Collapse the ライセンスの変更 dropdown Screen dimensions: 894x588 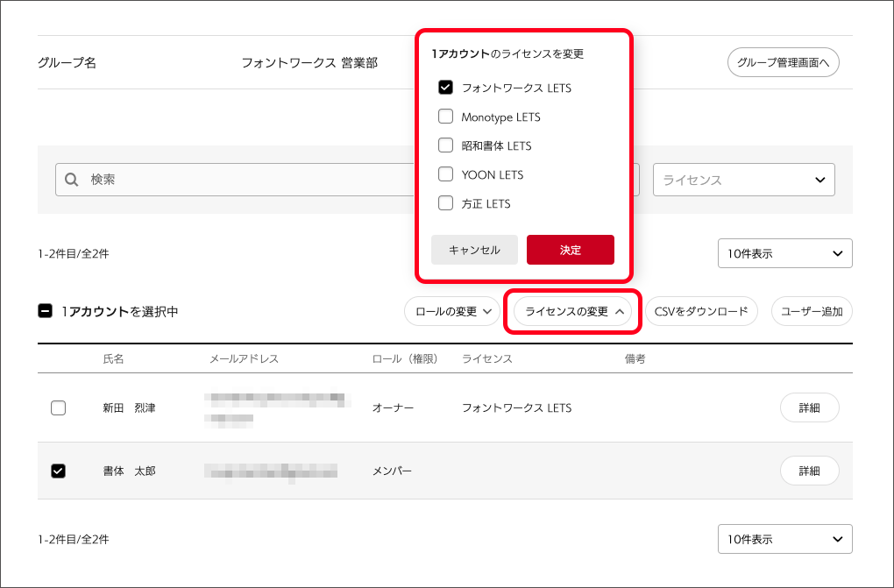tap(573, 311)
